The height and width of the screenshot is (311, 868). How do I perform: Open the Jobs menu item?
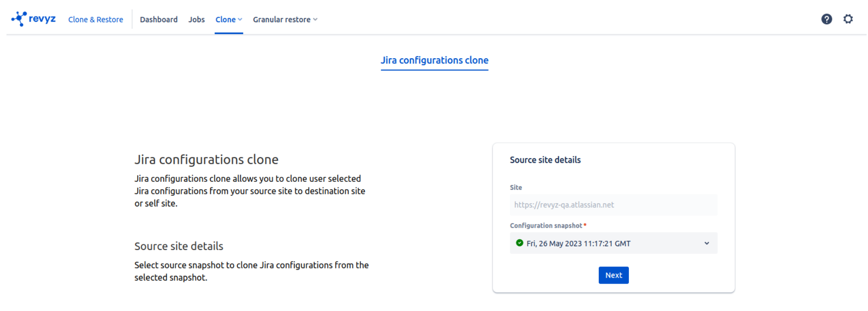196,19
